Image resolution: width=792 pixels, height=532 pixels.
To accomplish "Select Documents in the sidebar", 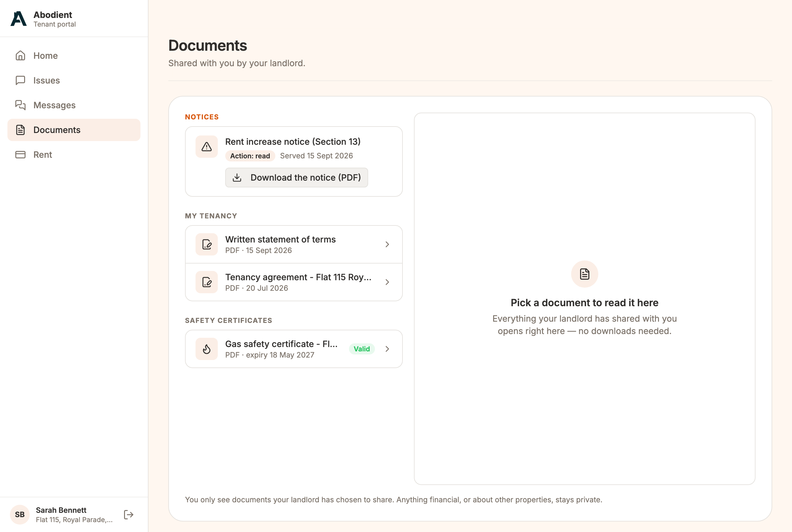I will point(74,130).
